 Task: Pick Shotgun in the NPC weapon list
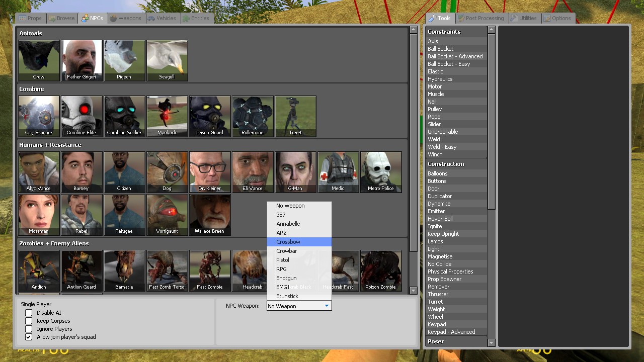(286, 278)
